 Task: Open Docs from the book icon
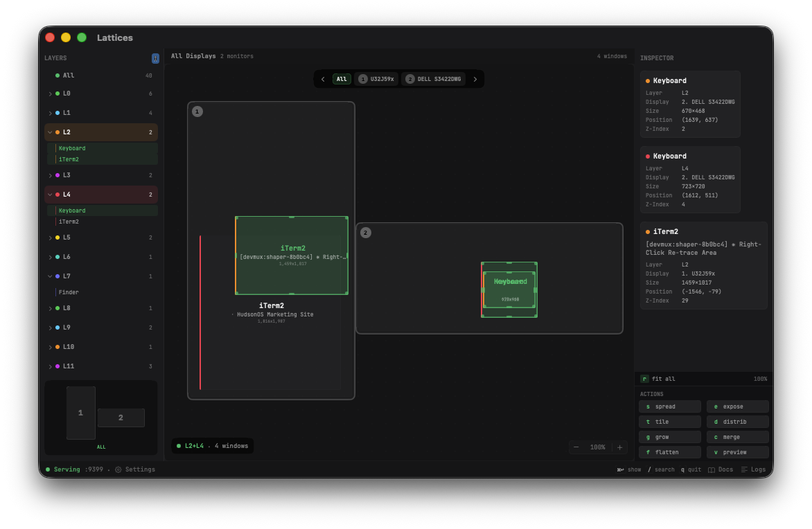(712, 469)
